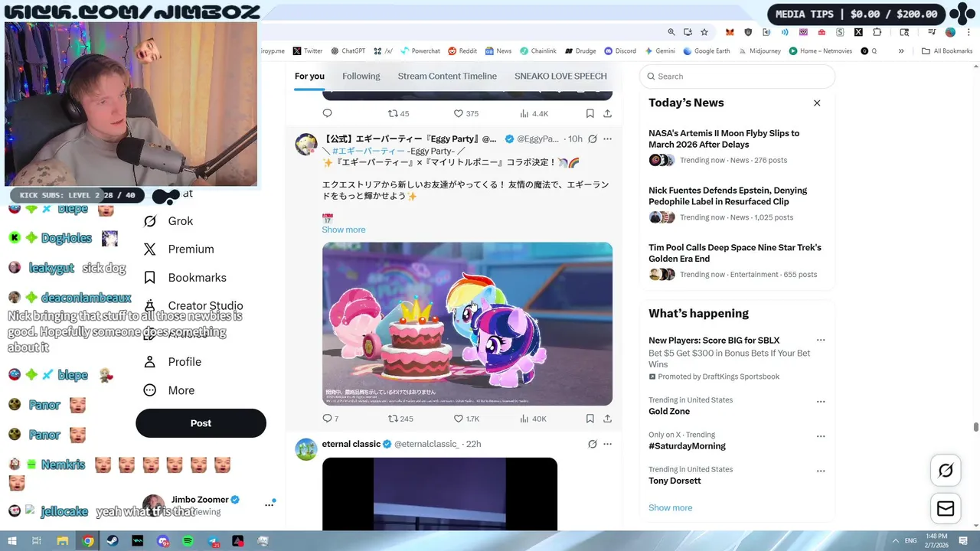The width and height of the screenshot is (980, 551).
Task: Open the Windows Start menu
Action: point(11,541)
